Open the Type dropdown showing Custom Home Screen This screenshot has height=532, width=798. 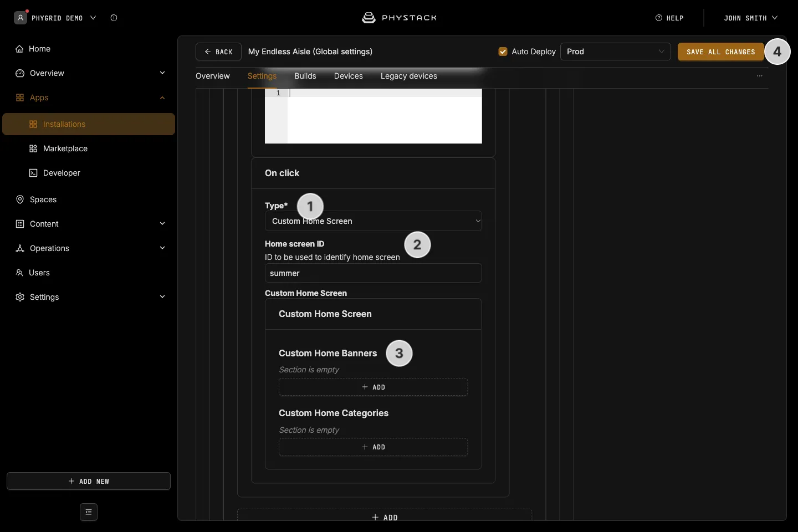click(x=374, y=221)
